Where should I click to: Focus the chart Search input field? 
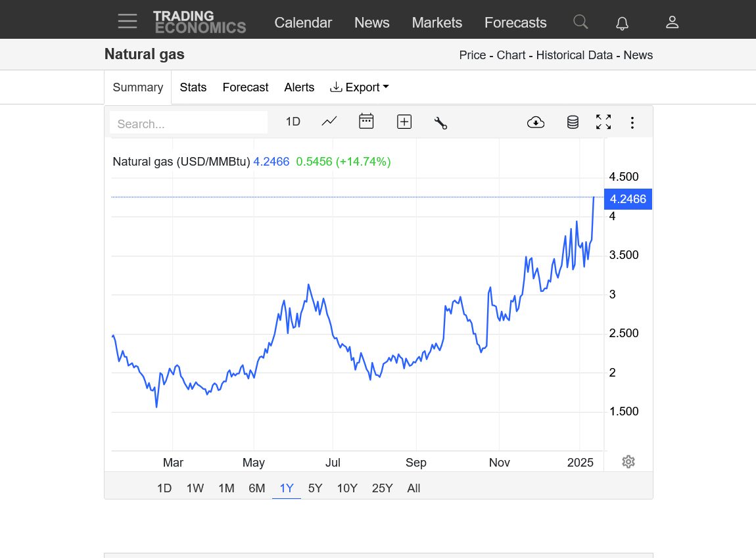(x=189, y=124)
